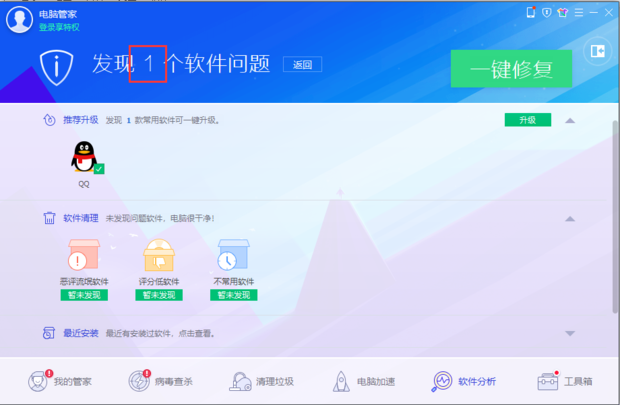This screenshot has height=405, width=620.
Task: Expand the 最近安装 section
Action: 570,333
